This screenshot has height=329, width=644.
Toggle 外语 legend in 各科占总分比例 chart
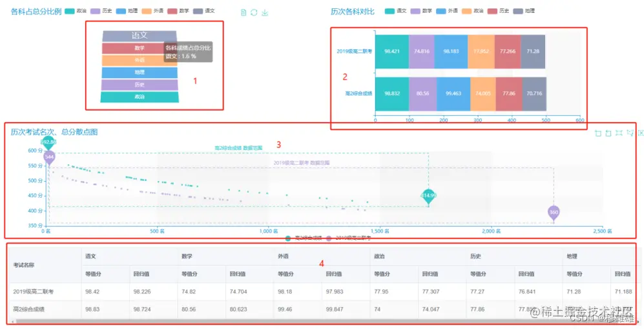[152, 11]
